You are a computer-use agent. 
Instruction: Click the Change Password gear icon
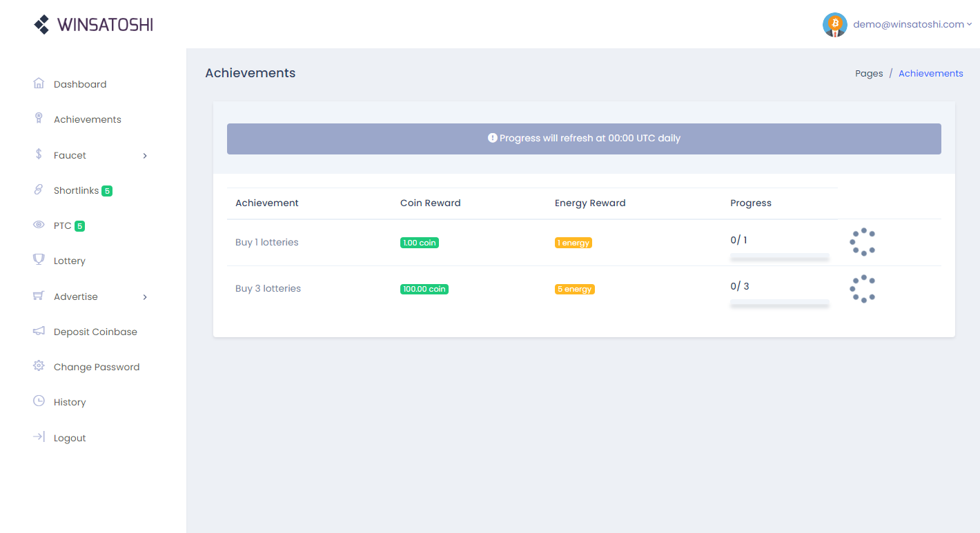(x=39, y=366)
